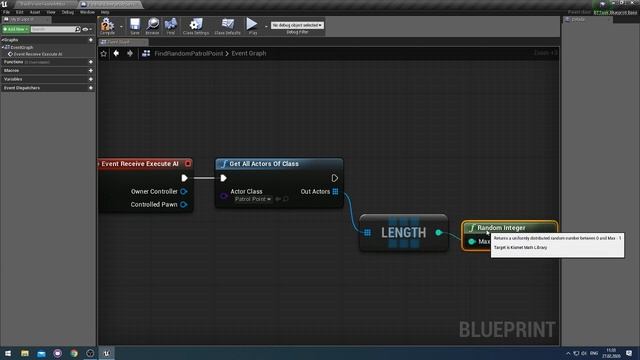Open view options eye dropdown

point(87,29)
